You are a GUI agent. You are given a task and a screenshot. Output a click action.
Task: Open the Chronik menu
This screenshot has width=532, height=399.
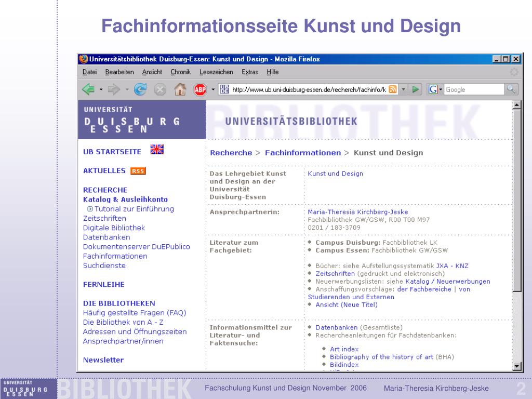180,72
